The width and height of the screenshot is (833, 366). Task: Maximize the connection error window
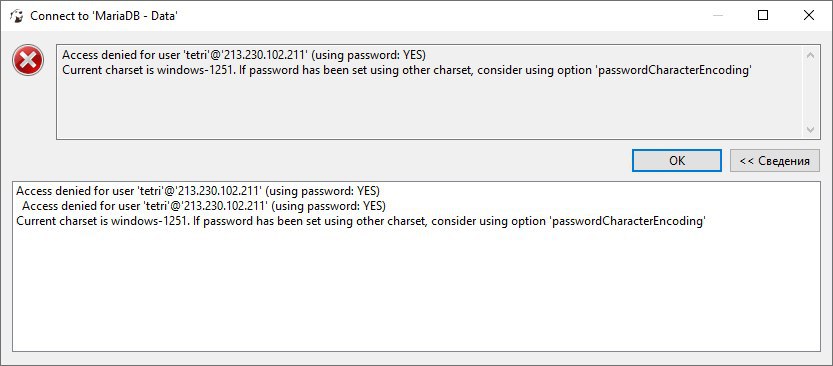point(763,15)
